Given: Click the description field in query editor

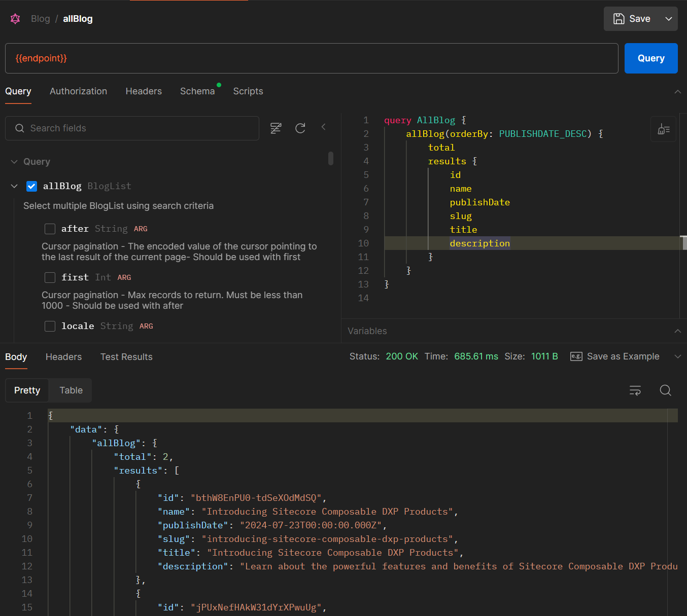Looking at the screenshot, I should tap(479, 243).
